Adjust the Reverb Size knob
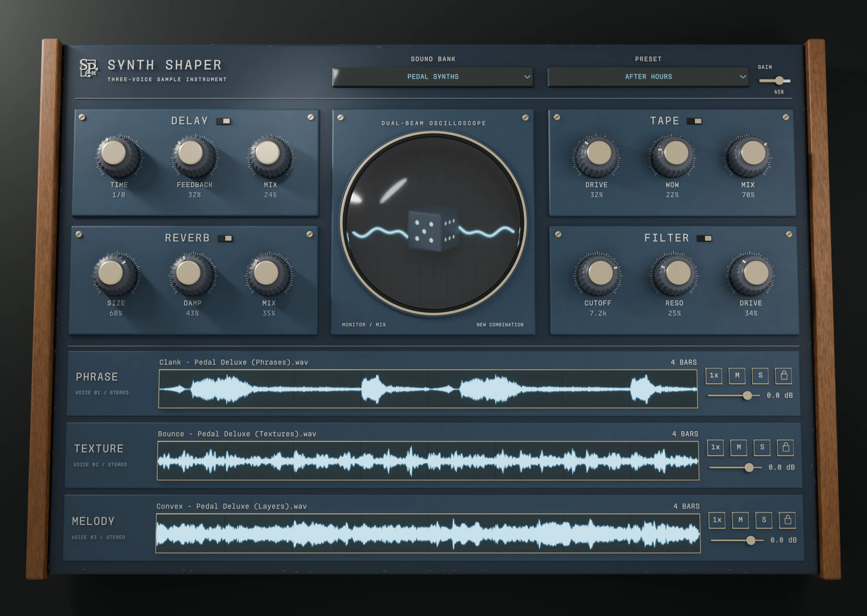The image size is (867, 616). tap(116, 275)
